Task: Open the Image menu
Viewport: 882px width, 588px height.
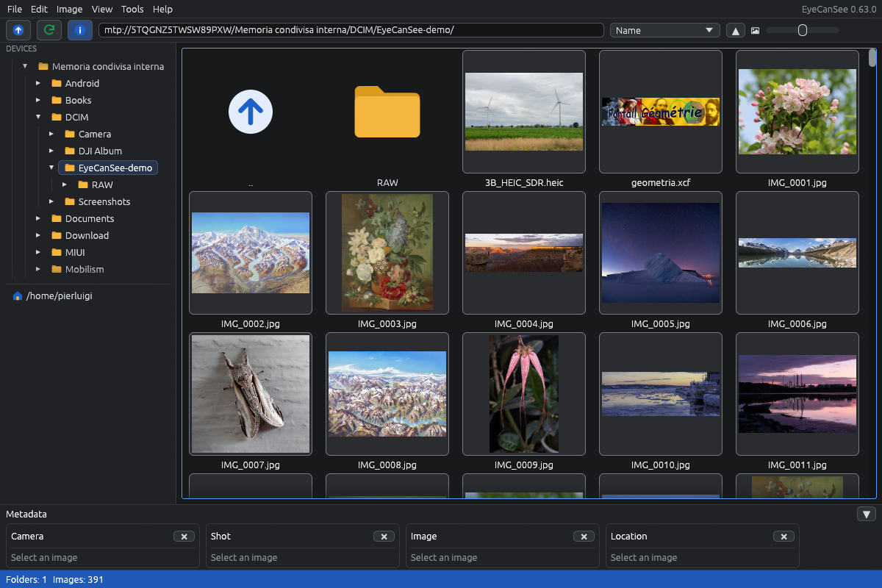Action: click(69, 9)
